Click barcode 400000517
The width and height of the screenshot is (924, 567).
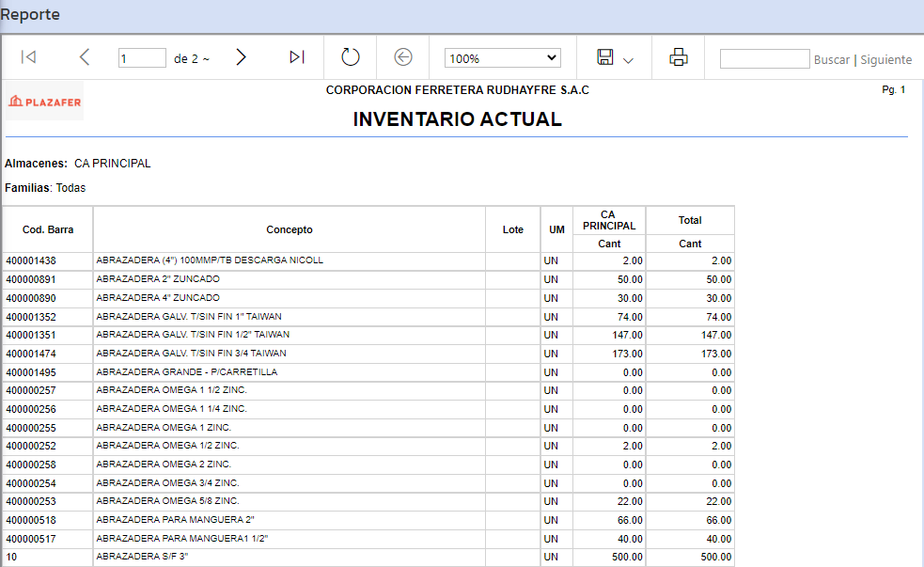click(31, 539)
